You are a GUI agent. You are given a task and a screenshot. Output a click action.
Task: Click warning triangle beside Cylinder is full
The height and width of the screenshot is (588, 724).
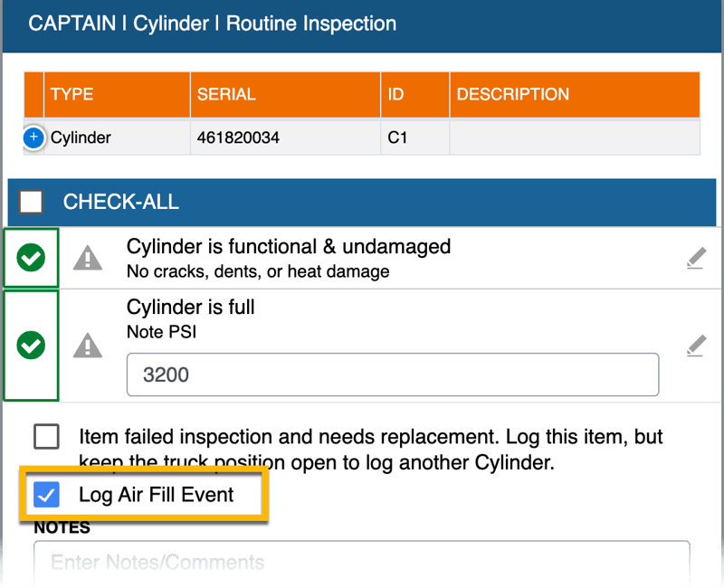point(88,345)
